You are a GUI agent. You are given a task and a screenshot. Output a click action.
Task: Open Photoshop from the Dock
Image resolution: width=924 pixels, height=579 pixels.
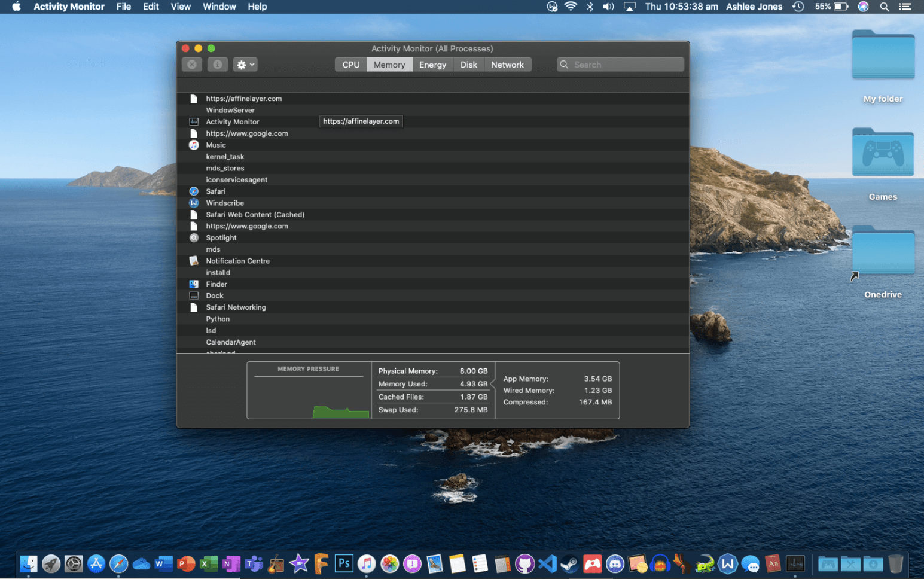pyautogui.click(x=343, y=563)
